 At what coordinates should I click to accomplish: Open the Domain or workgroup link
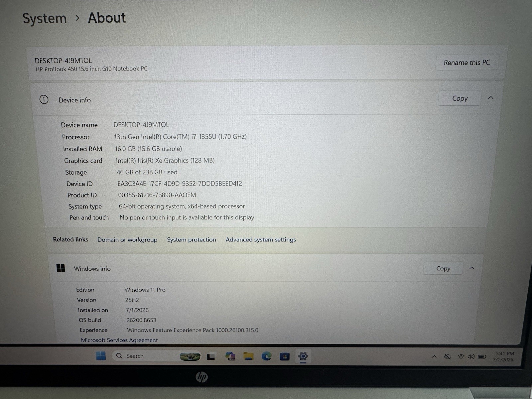[127, 240]
